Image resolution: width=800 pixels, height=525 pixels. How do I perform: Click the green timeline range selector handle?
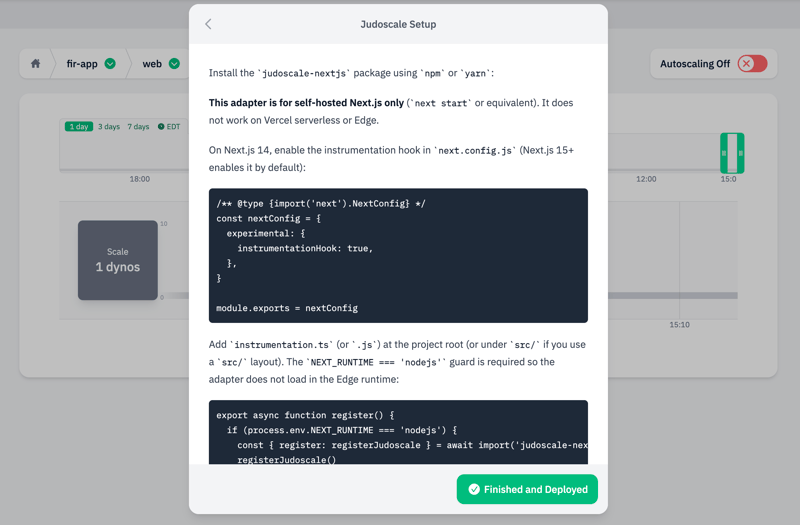click(x=732, y=153)
